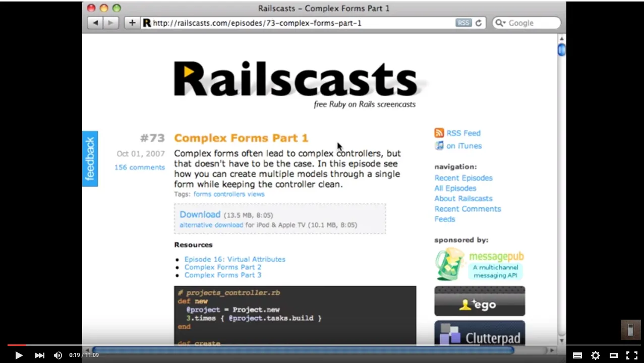
Task: Click the blue vertical scroll thumb
Action: 562,50
